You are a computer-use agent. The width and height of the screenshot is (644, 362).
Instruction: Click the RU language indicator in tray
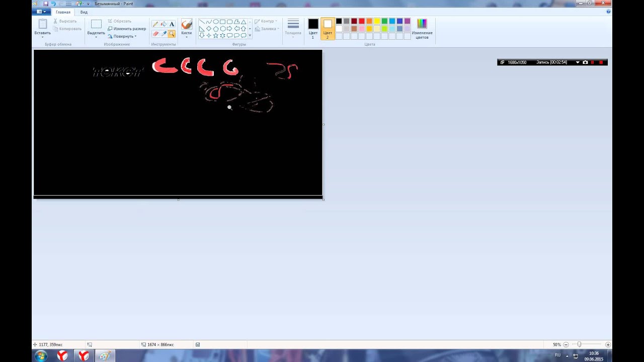557,355
